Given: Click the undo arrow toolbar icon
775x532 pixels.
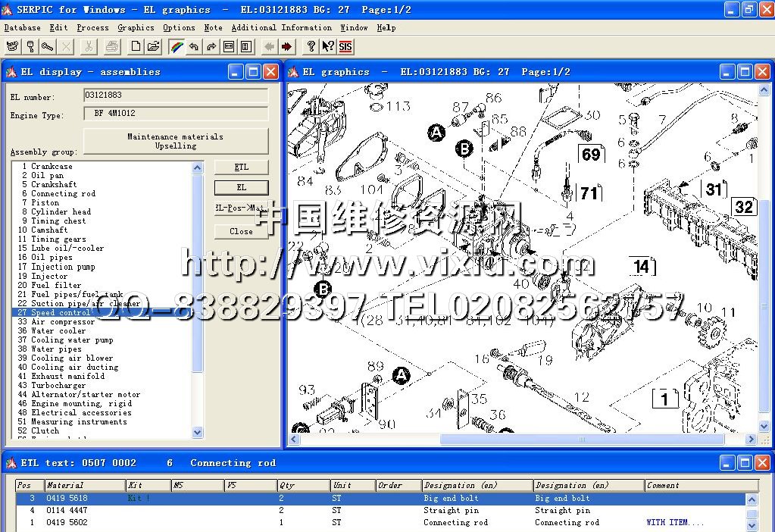Looking at the screenshot, I should click(194, 46).
